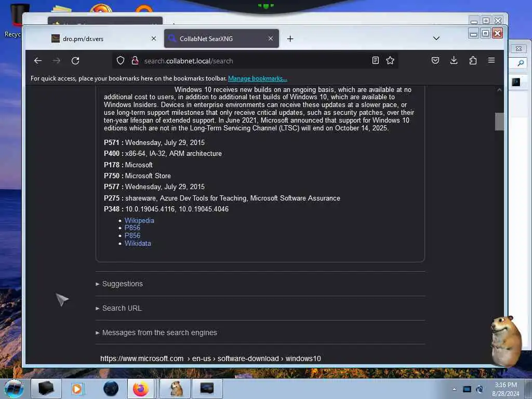Open the second P856 link
Viewport: 532px width, 399px height.
(x=132, y=235)
